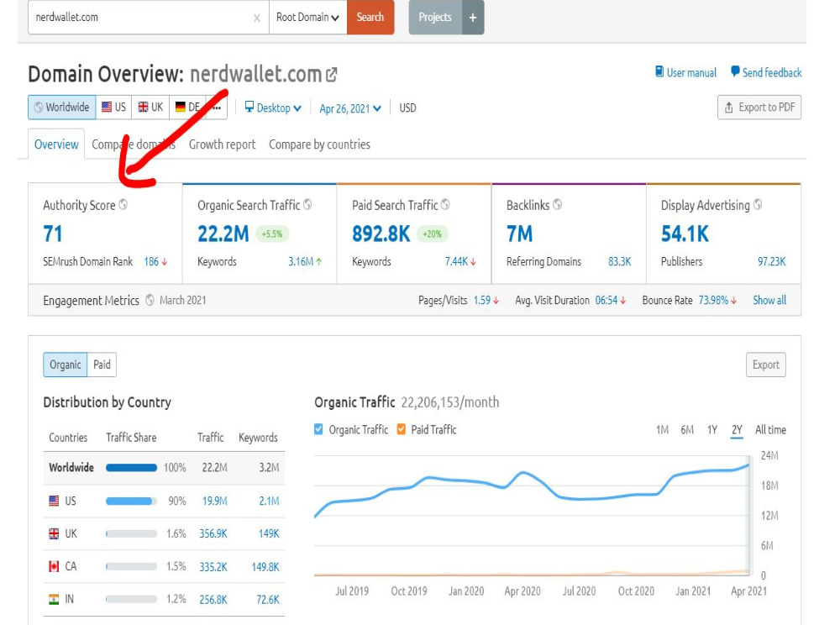Open SEMrush Domain Rank value 186
The height and width of the screenshot is (630, 840).
tap(151, 261)
